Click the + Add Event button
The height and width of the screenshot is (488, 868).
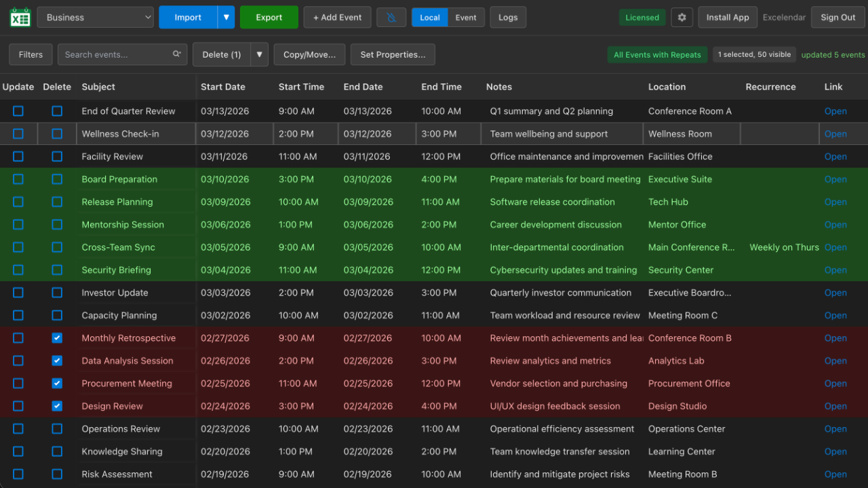[337, 18]
